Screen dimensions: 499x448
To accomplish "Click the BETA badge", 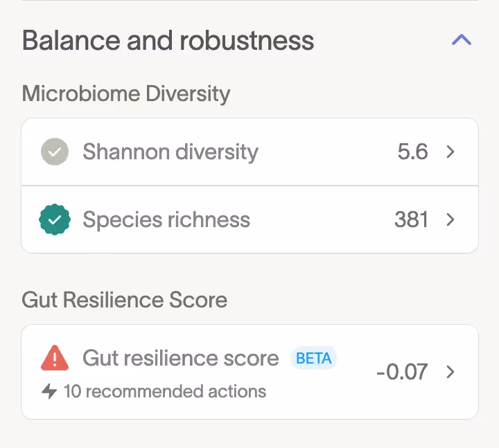I will pos(313,358).
